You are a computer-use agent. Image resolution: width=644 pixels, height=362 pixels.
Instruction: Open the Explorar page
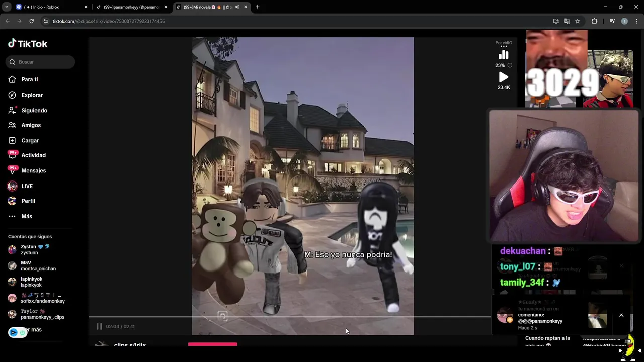[x=32, y=95]
